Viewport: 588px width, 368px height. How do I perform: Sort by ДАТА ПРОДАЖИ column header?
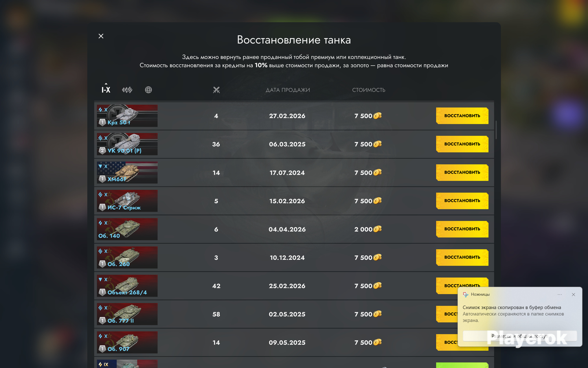pos(288,90)
